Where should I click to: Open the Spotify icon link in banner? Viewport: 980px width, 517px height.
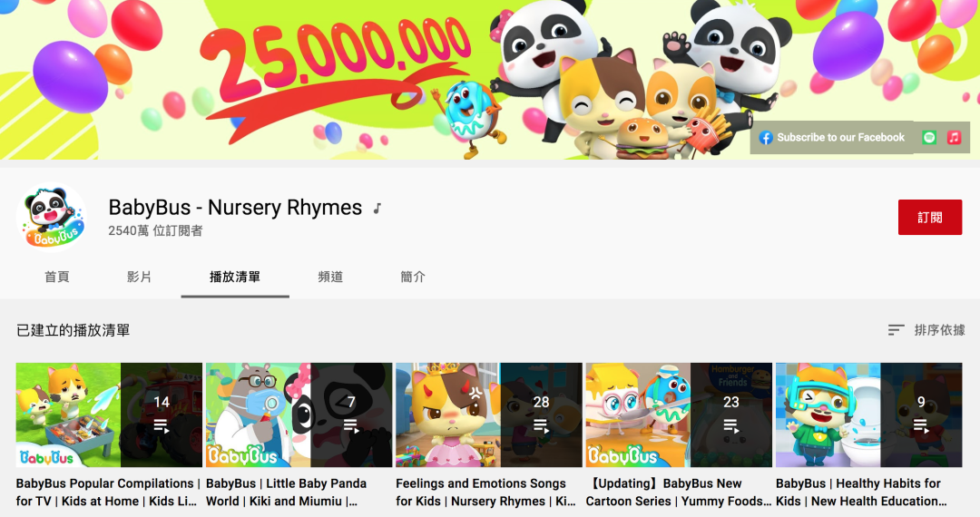click(929, 138)
